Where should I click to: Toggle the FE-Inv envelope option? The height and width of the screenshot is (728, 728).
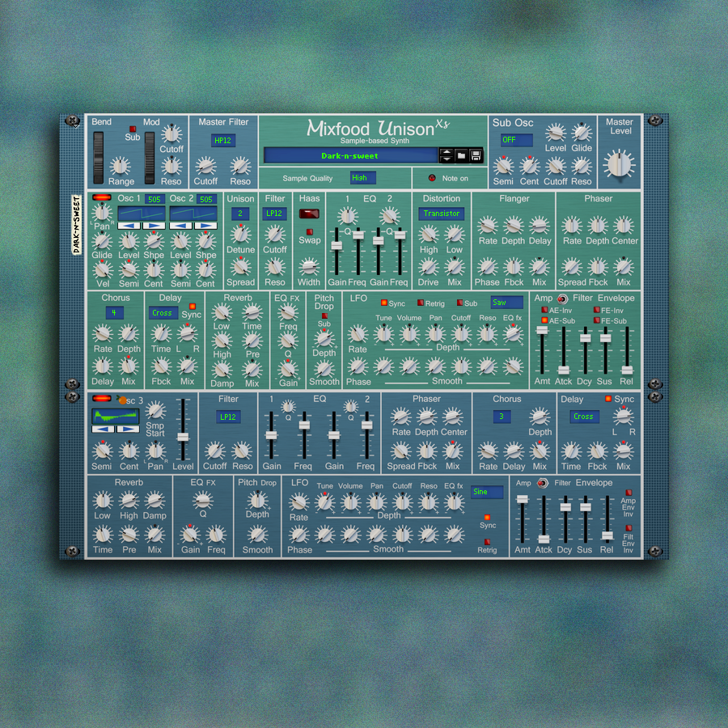(597, 310)
